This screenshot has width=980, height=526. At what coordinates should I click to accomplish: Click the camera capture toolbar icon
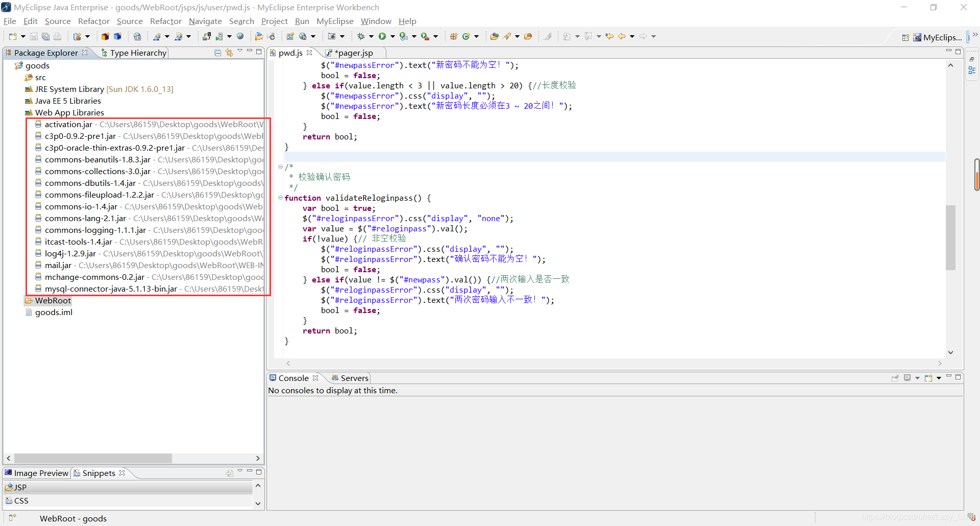(x=332, y=36)
